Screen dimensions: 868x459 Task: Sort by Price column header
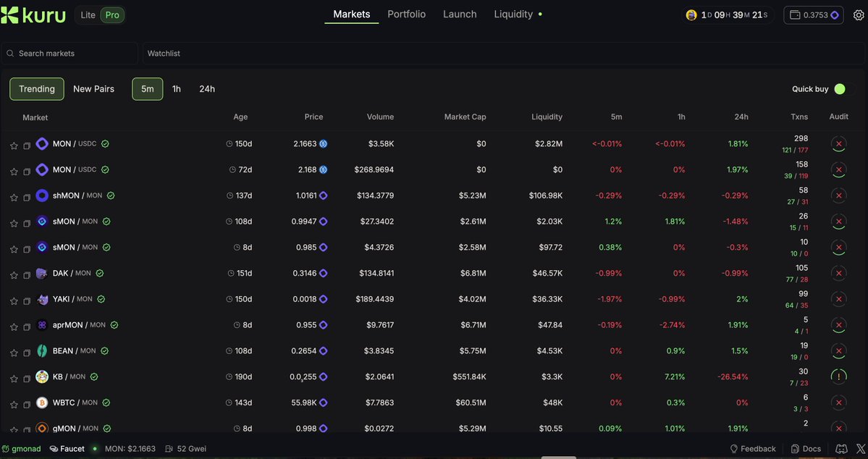click(314, 117)
